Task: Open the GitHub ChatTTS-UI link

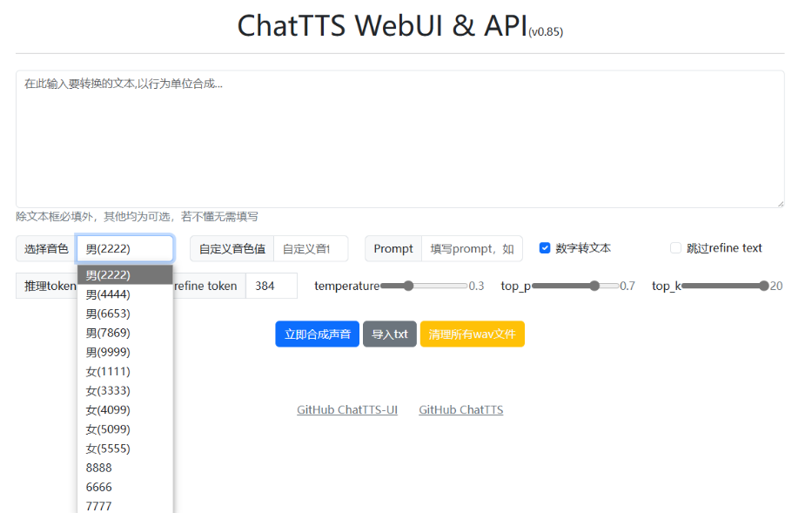Action: (x=347, y=410)
